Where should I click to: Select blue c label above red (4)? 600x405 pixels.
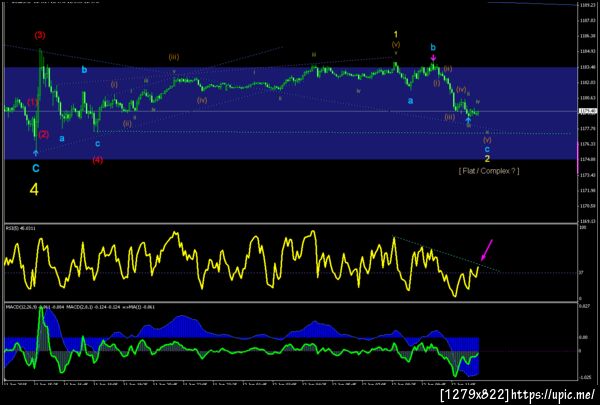98,144
